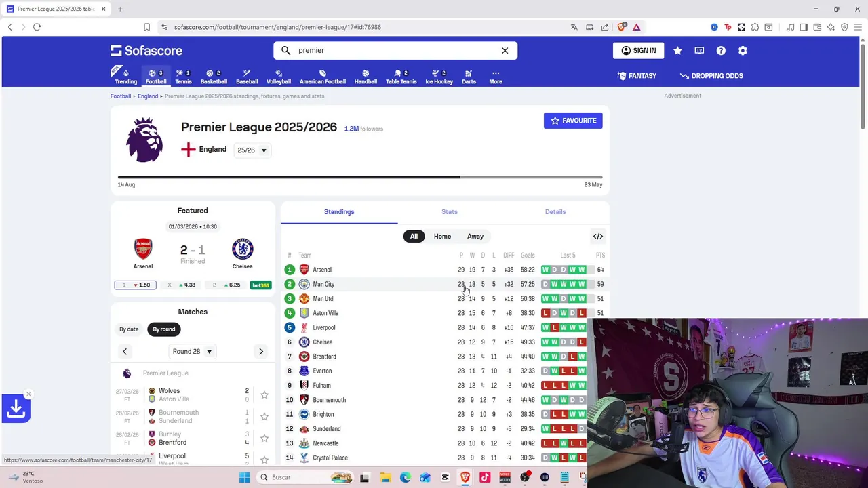Open the DROPPING ODDS link
868x488 pixels.
(x=711, y=76)
